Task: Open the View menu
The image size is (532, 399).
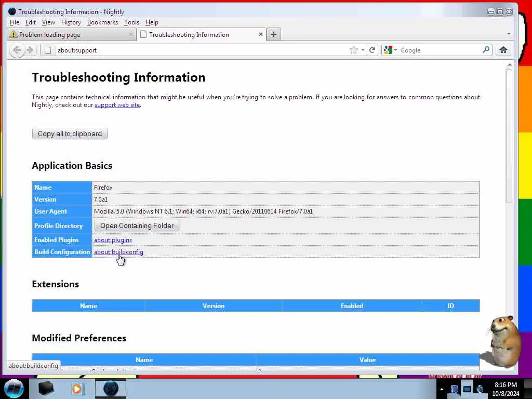Action: [48, 22]
